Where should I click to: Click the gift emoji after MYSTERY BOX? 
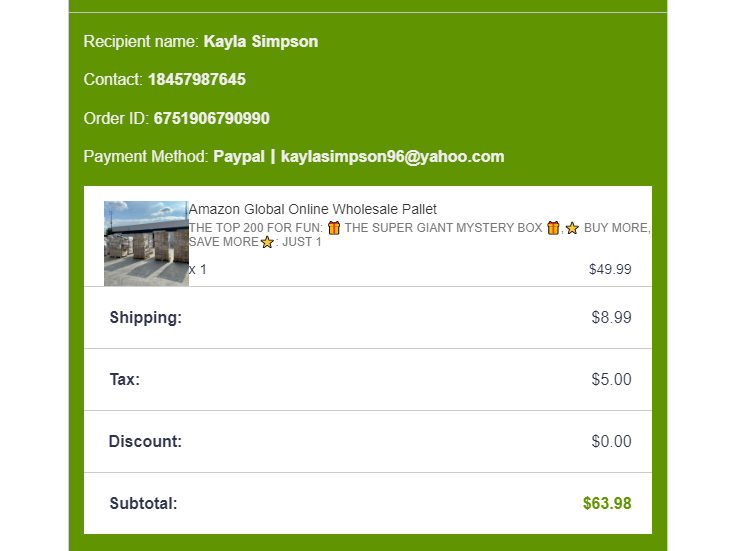pos(553,228)
